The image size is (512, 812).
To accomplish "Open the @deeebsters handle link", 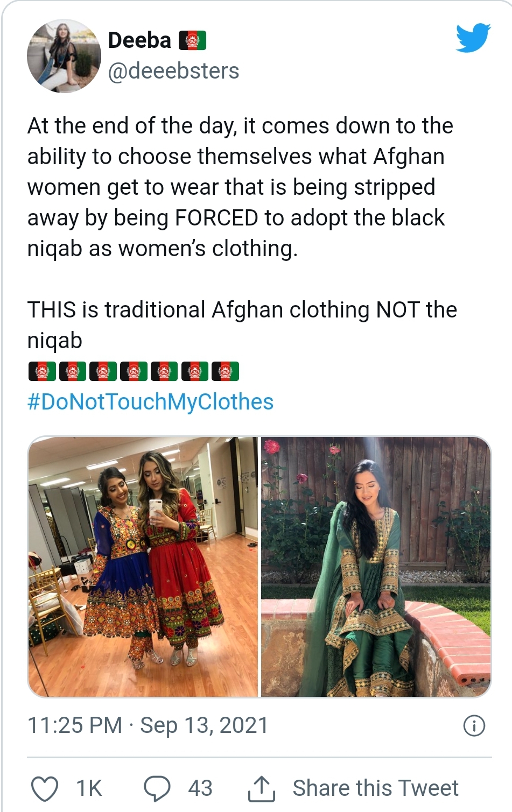I will (173, 71).
